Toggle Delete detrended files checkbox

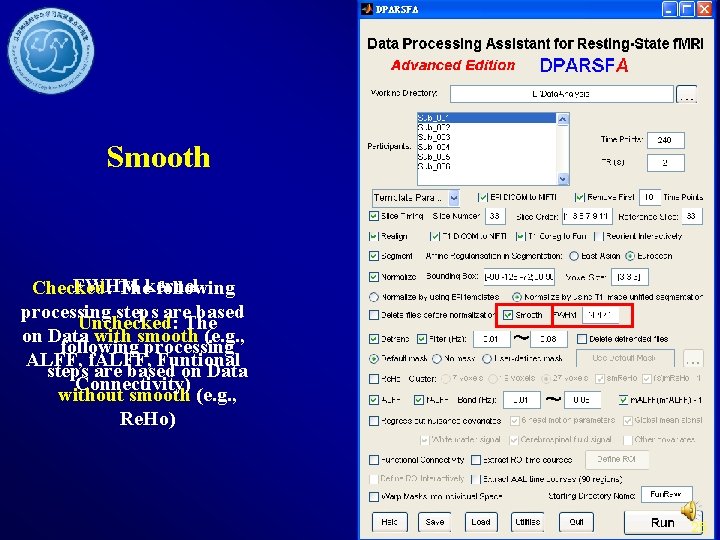click(582, 339)
